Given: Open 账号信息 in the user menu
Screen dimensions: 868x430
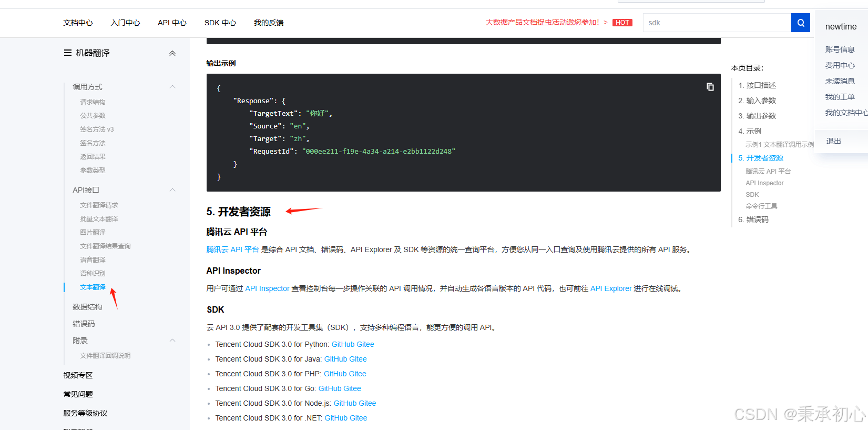Looking at the screenshot, I should (840, 49).
